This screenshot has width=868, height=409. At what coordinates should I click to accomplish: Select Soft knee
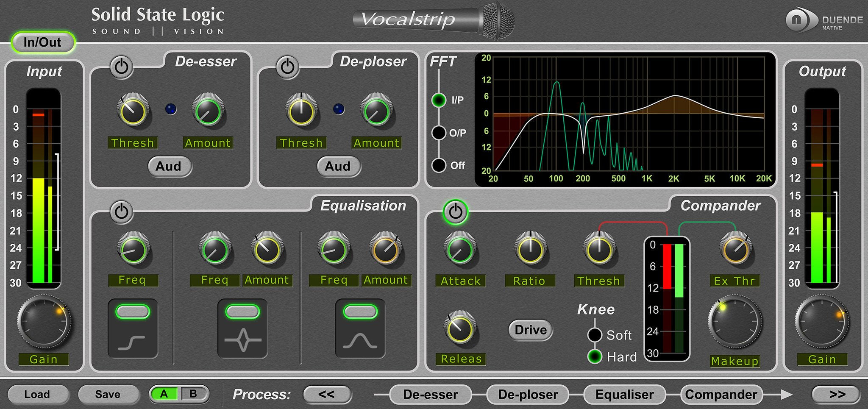click(x=595, y=335)
